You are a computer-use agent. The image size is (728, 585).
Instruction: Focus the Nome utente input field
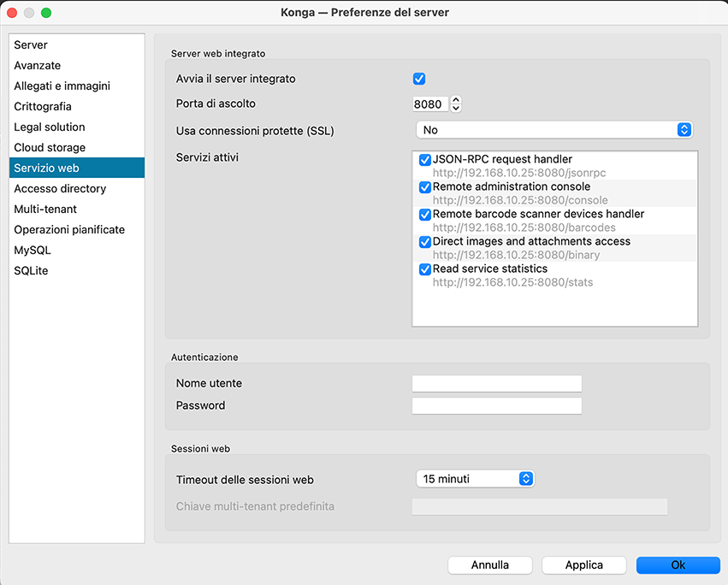tap(496, 383)
